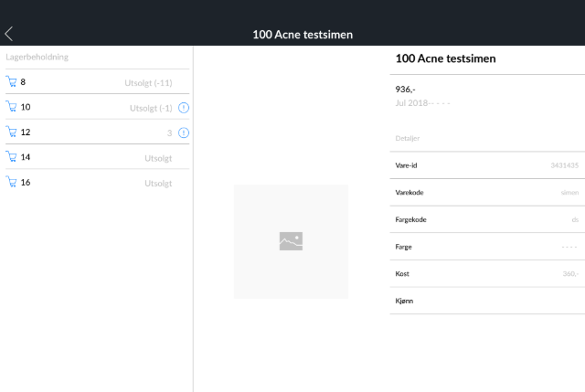Click the 'Jul 2018' date text

pos(411,103)
